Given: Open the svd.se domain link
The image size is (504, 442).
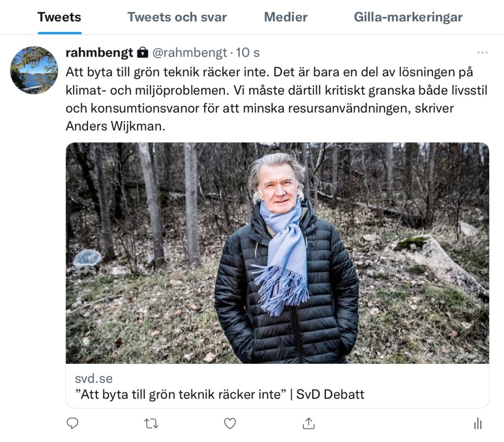Looking at the screenshot, I should (94, 379).
